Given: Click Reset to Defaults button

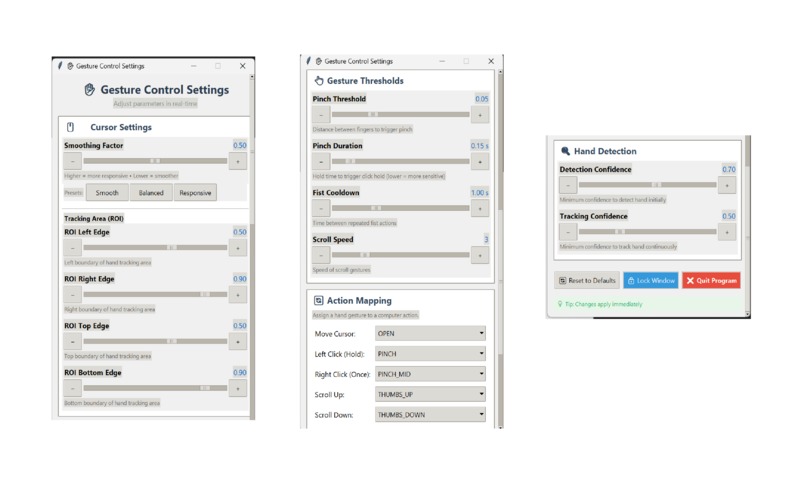Looking at the screenshot, I should click(x=587, y=281).
